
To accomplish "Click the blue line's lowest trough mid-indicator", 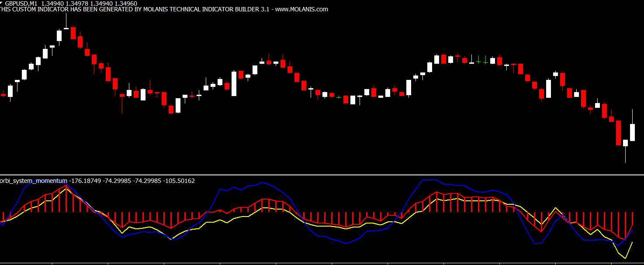I will [x=346, y=244].
